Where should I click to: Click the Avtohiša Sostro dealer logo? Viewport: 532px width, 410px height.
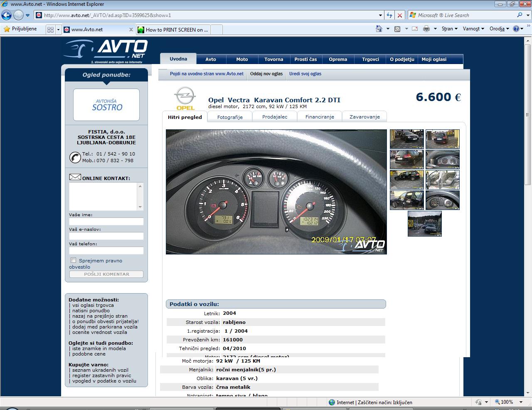(106, 105)
